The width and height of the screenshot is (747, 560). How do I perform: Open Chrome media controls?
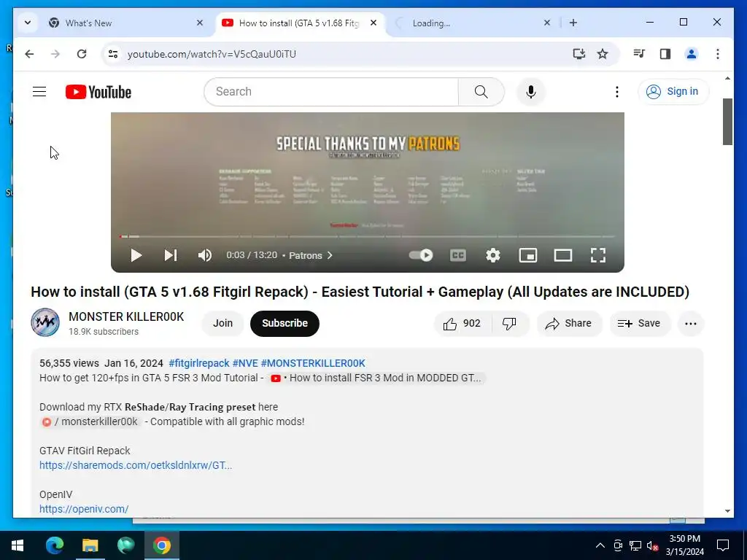click(639, 54)
